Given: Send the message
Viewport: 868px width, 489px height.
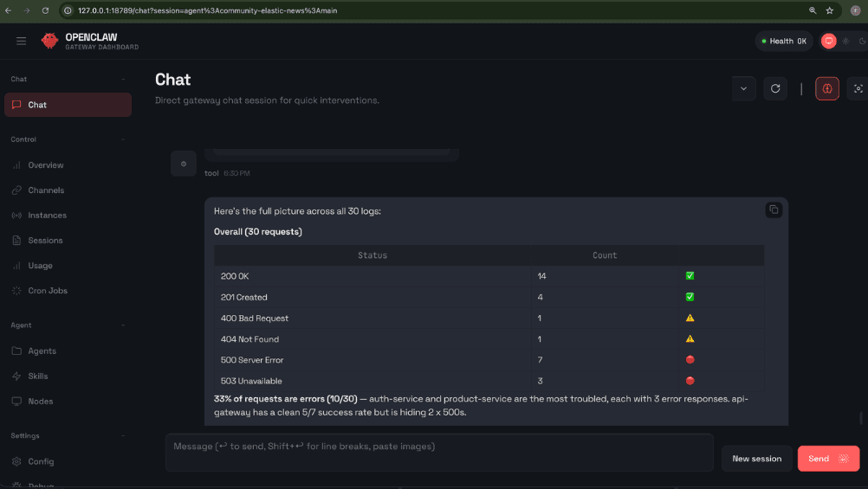Looking at the screenshot, I should point(828,459).
